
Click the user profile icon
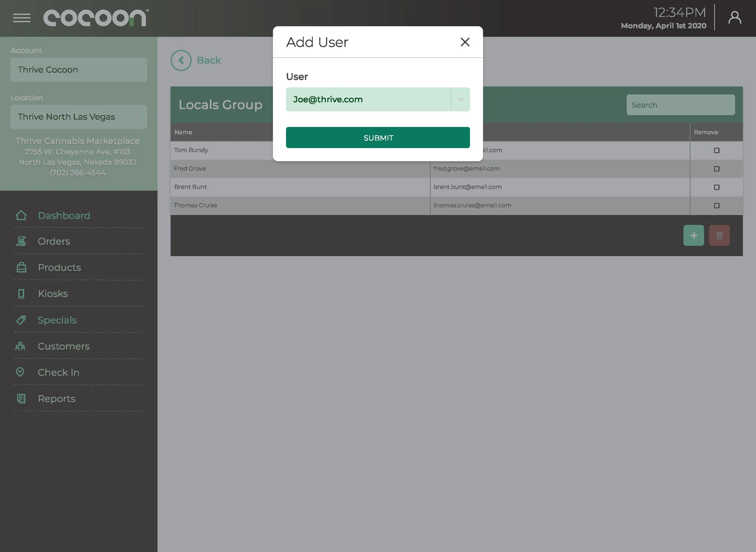[734, 18]
